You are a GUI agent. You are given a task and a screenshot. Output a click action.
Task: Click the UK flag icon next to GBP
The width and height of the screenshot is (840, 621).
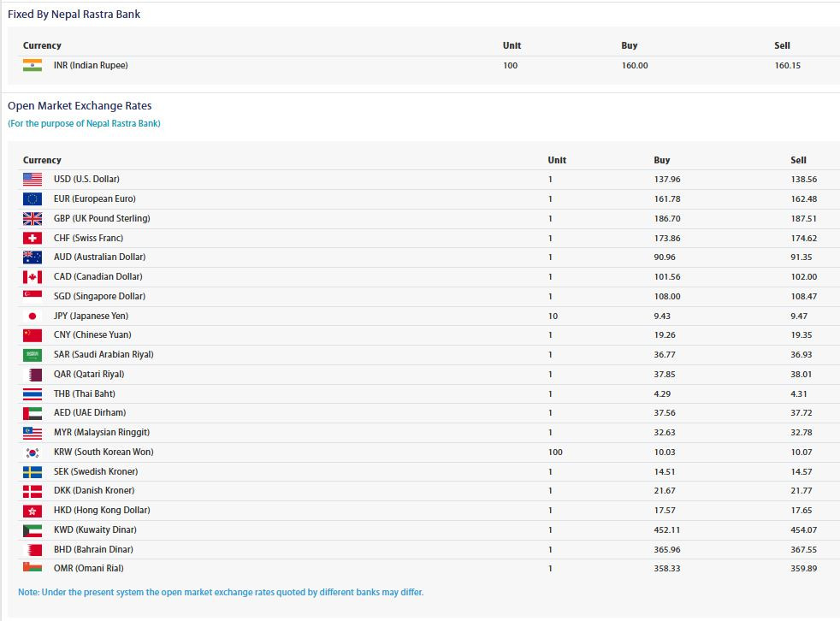click(33, 219)
